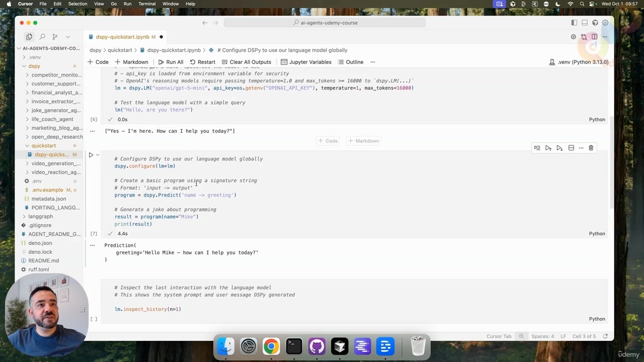Open output actions for the Prediction output

coord(93,245)
